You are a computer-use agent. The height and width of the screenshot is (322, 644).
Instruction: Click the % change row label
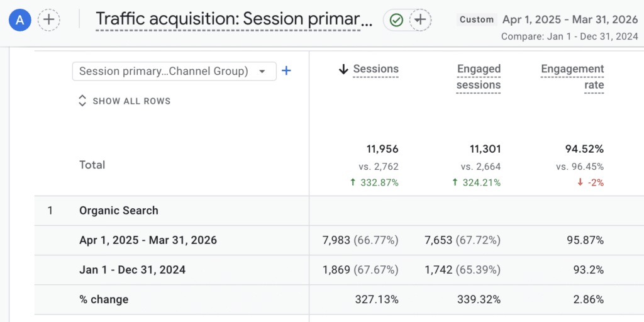coord(104,299)
